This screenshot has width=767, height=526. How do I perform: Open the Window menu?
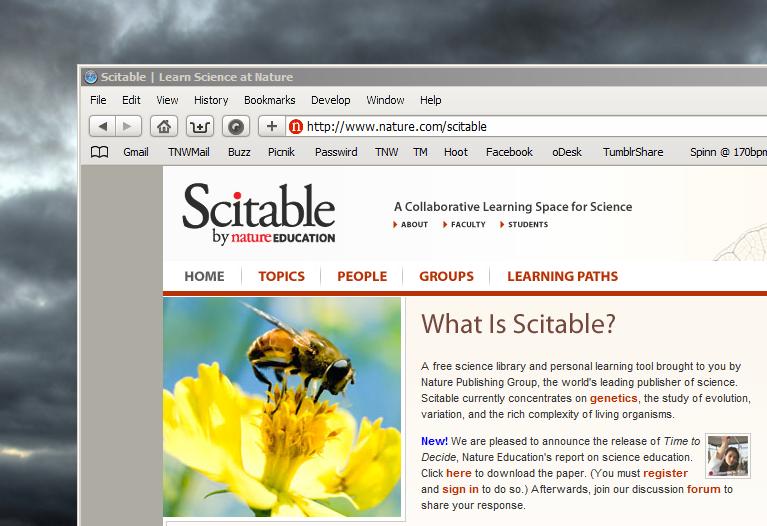[x=385, y=100]
